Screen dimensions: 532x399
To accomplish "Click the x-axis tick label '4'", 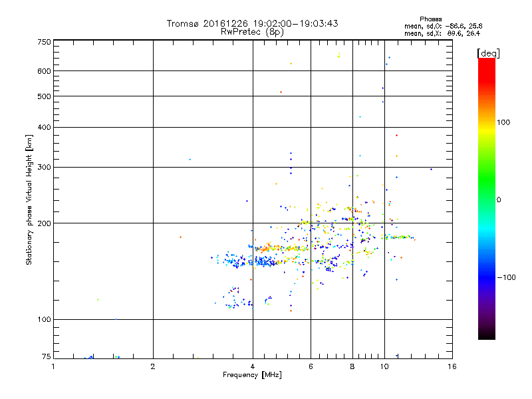I will point(253,366).
